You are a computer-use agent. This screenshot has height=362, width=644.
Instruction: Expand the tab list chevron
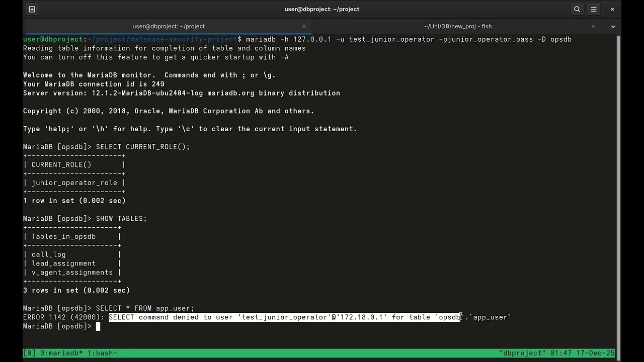613,26
